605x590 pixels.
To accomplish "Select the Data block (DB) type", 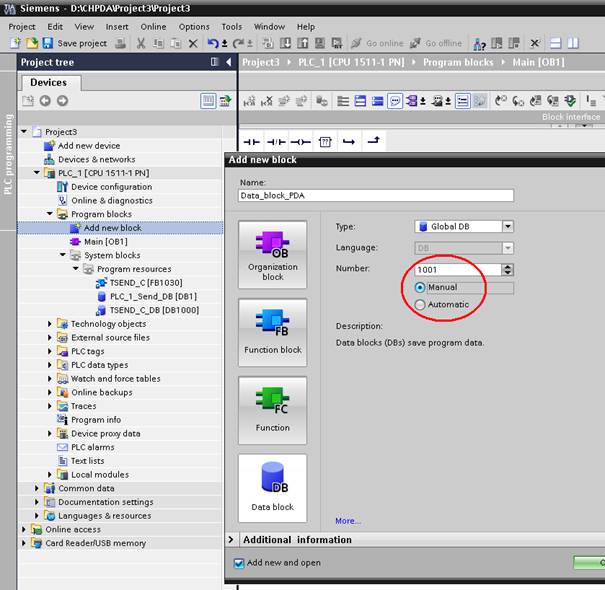I will (272, 486).
